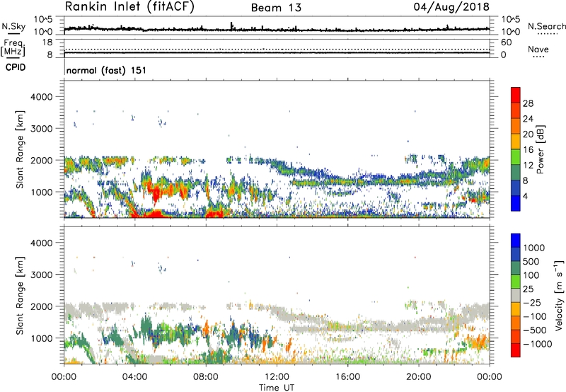
Task: Click the light green Power colorbar segment between 12 and 16
Action: (516, 157)
